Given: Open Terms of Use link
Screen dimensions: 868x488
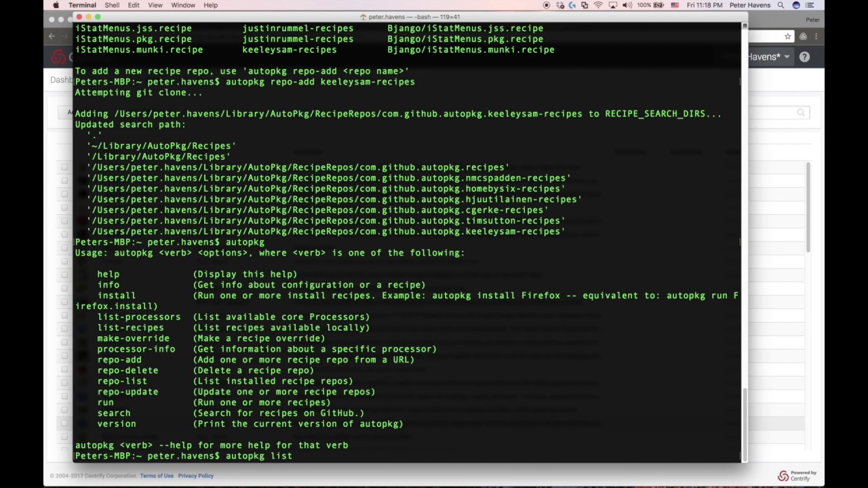Looking at the screenshot, I should coord(157,476).
